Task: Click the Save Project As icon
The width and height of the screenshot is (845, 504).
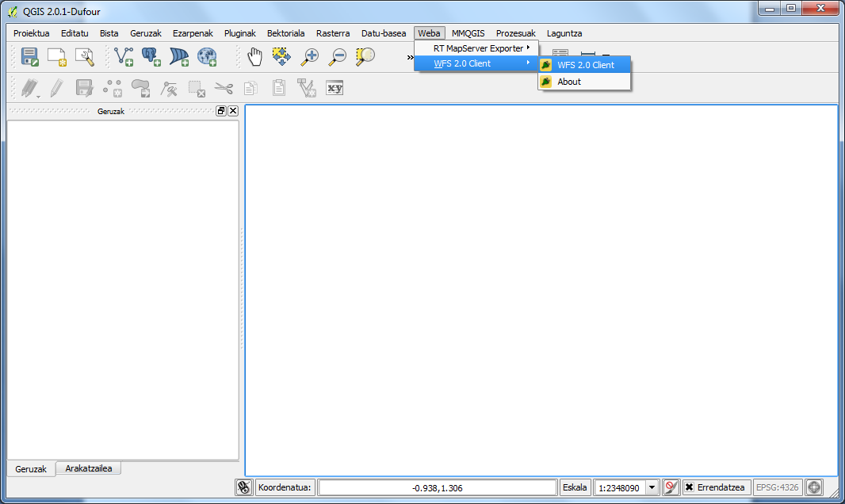Action: point(30,56)
